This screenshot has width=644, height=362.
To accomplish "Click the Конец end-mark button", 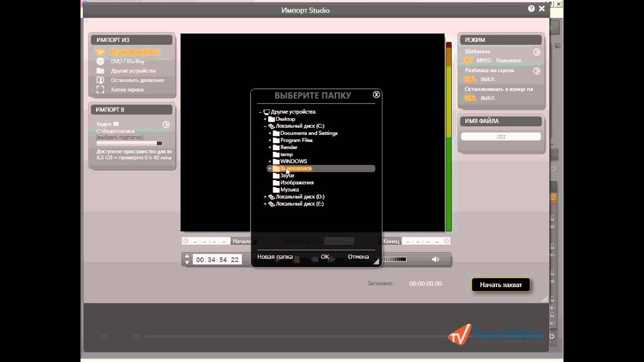I will point(391,241).
